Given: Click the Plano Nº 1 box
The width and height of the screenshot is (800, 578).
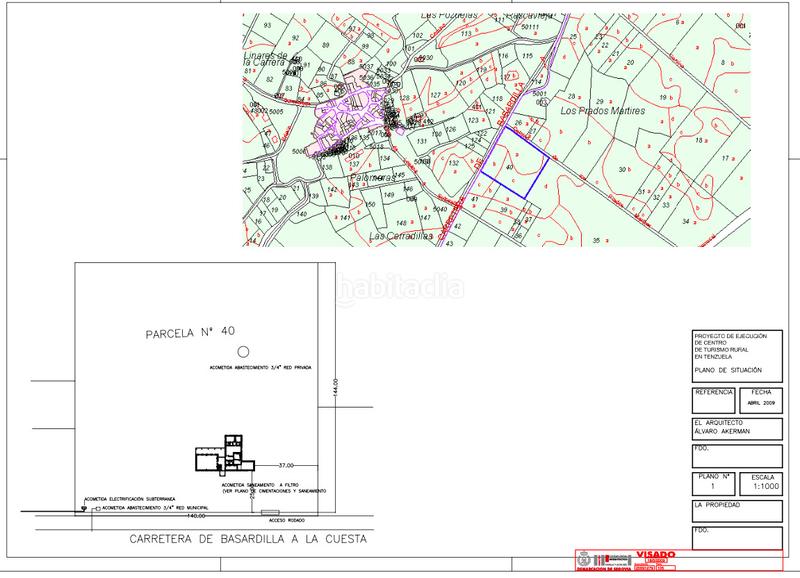Looking at the screenshot, I should click(713, 483).
